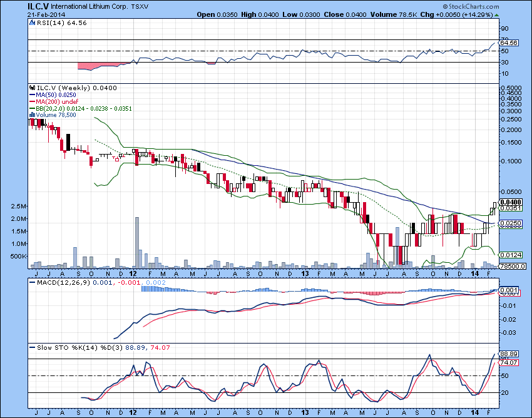Select the ILC.V ticker symbol in the header
This screenshot has width=532, height=418.
pos(38,6)
